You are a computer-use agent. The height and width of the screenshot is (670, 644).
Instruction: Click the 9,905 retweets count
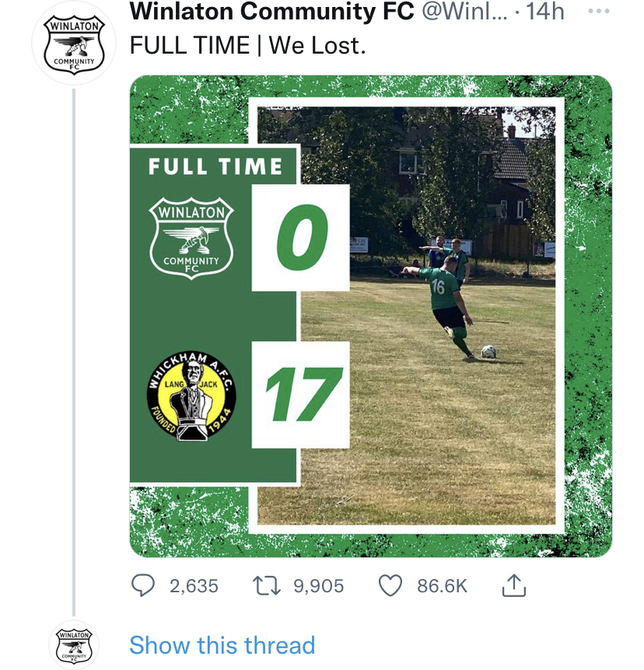(x=318, y=586)
